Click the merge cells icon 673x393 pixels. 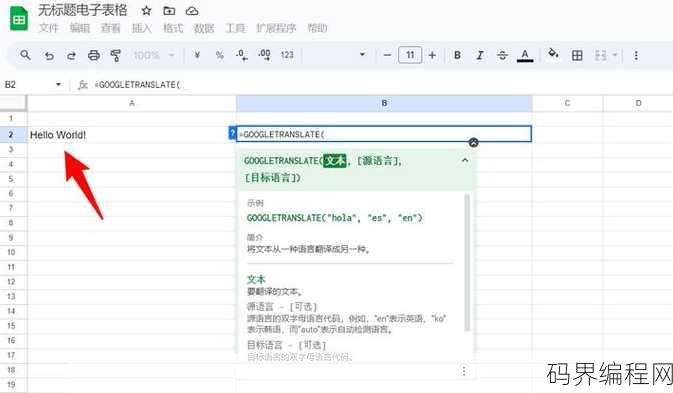[600, 55]
